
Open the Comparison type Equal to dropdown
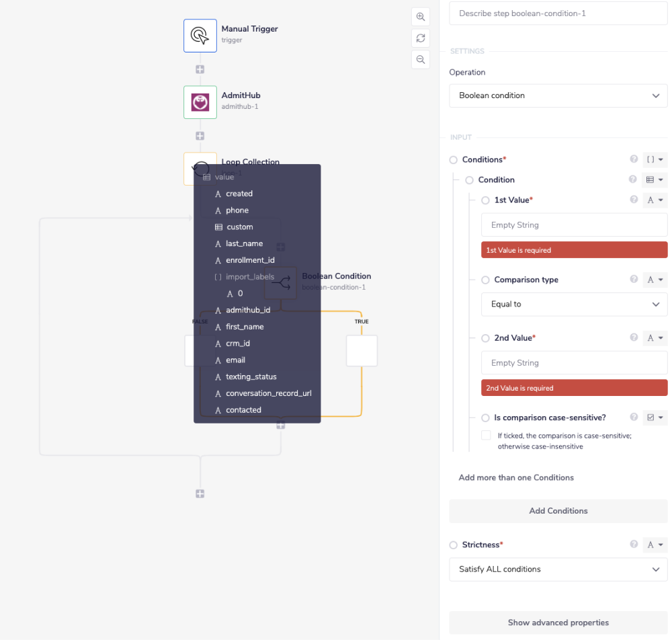click(x=574, y=304)
